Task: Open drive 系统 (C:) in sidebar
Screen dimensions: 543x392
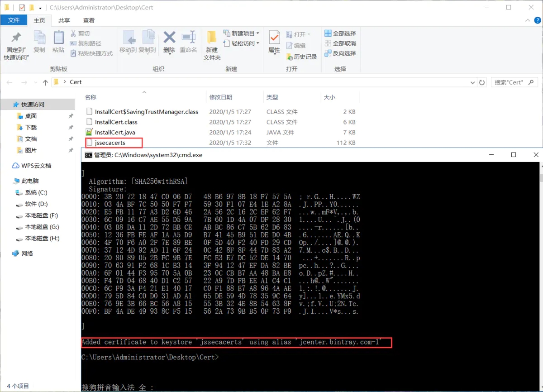Action: 36,192
